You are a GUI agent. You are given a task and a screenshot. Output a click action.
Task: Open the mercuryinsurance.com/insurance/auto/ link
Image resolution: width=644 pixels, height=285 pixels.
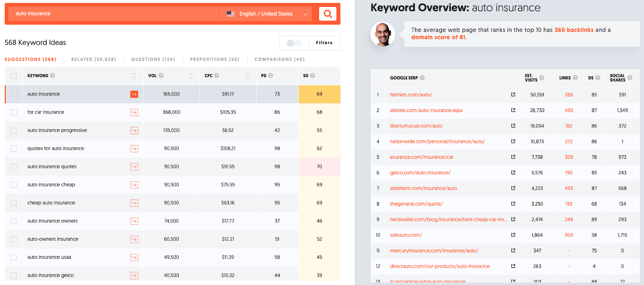(434, 251)
